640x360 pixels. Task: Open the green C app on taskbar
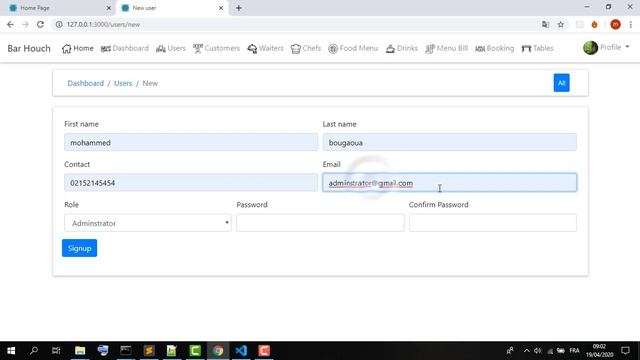195,351
